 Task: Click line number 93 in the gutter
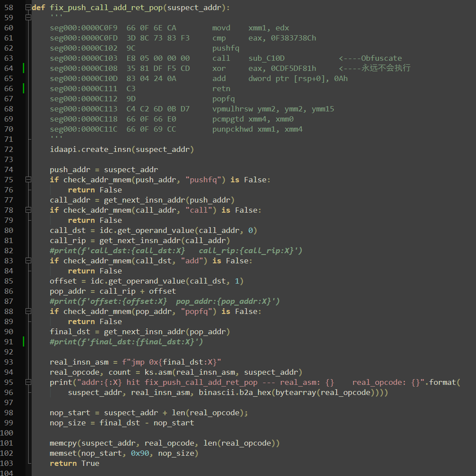coord(9,362)
